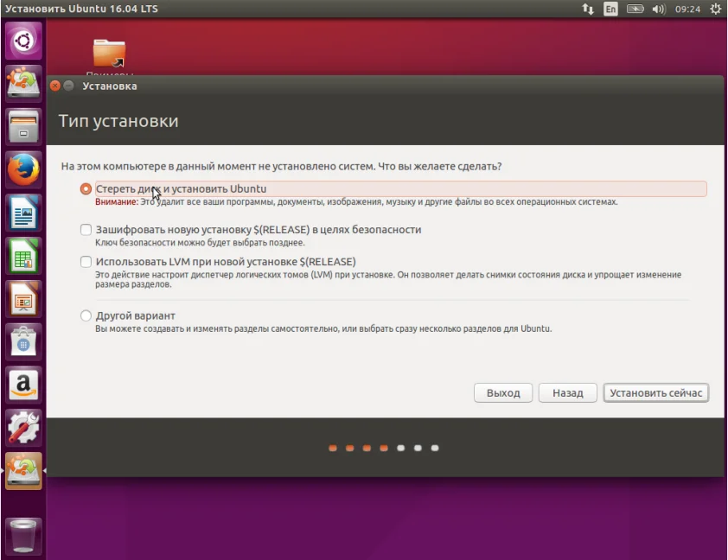Open Ubuntu Software store icon
The width and height of the screenshot is (728, 560).
point(23,342)
